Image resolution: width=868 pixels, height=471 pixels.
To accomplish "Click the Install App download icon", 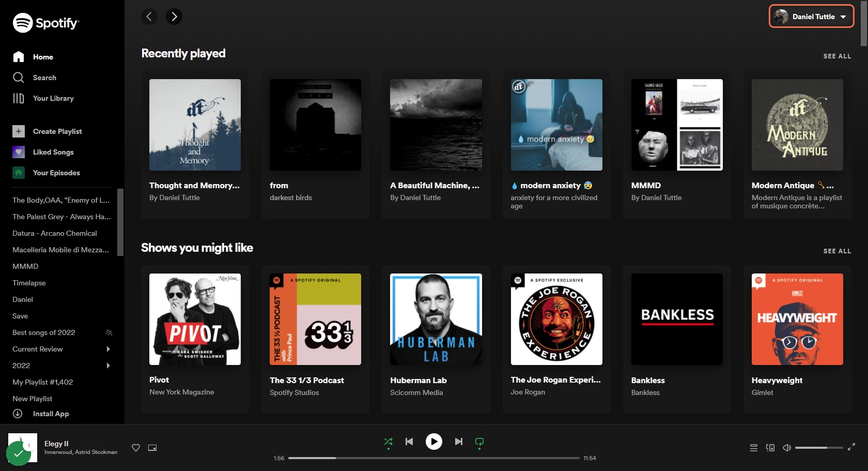I will pos(18,414).
